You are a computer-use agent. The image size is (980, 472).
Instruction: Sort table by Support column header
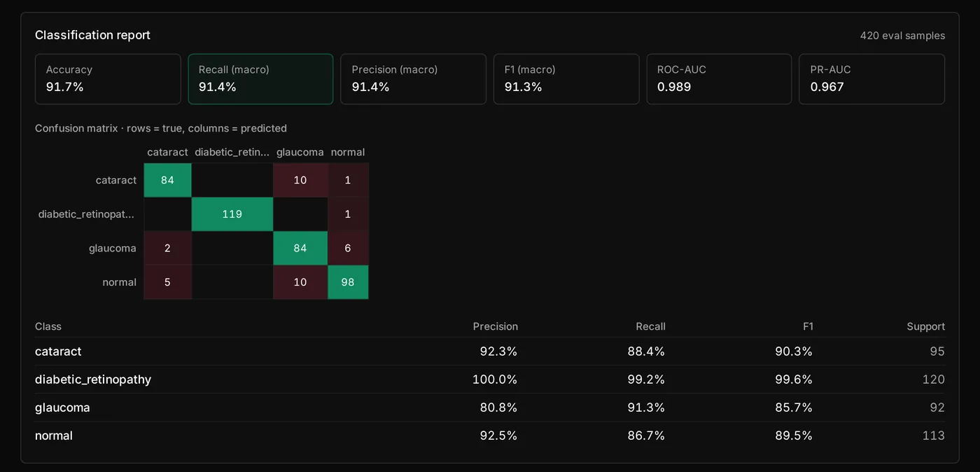925,326
